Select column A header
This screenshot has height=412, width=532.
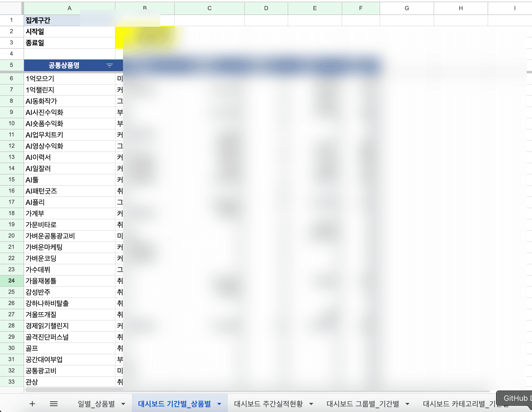(70, 8)
